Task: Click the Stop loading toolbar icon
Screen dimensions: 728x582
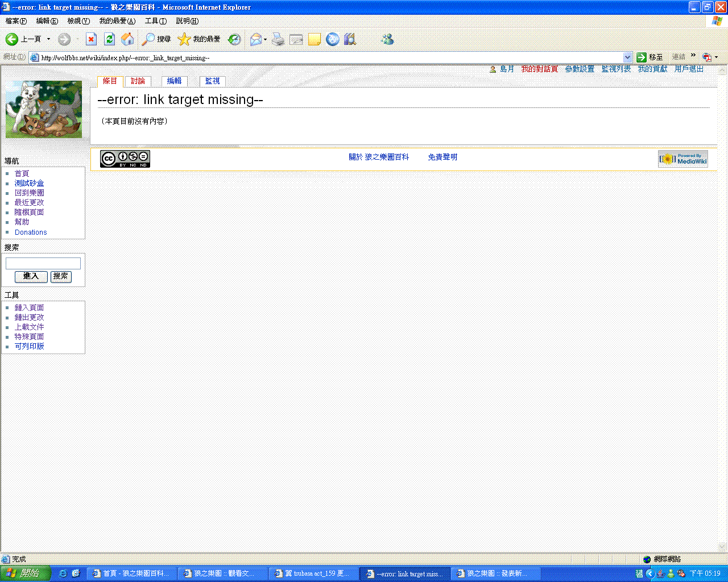Action: click(91, 39)
